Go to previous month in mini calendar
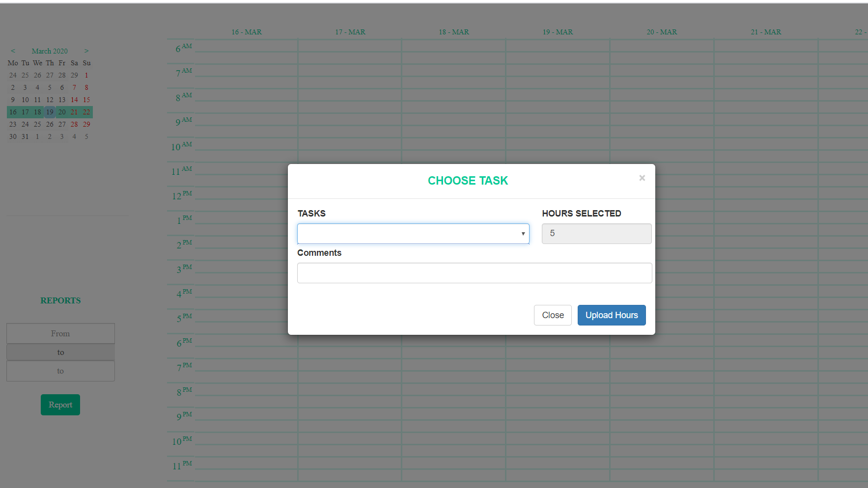The height and width of the screenshot is (488, 868). pyautogui.click(x=13, y=51)
